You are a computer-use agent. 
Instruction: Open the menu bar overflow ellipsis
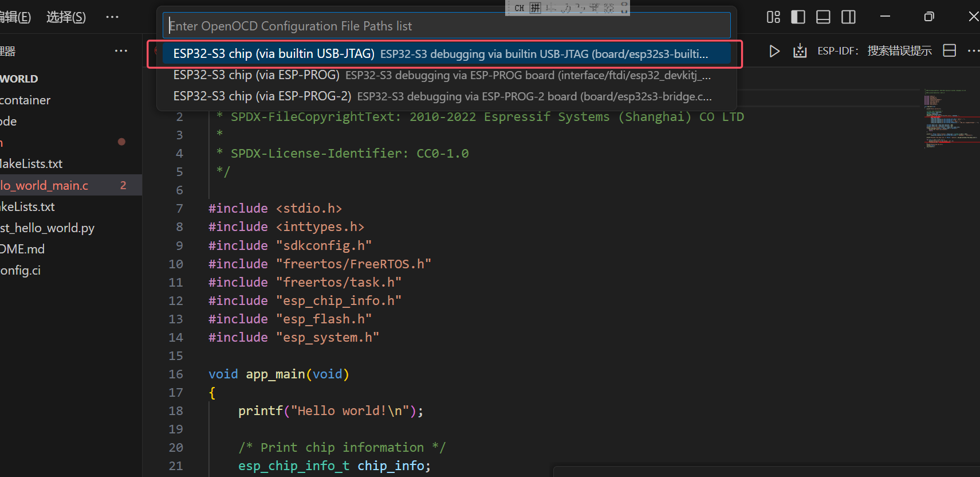pyautogui.click(x=112, y=17)
